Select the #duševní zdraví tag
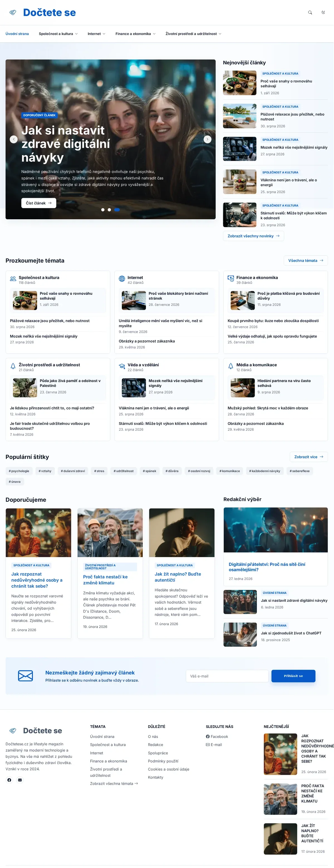334x868 pixels. point(73,471)
